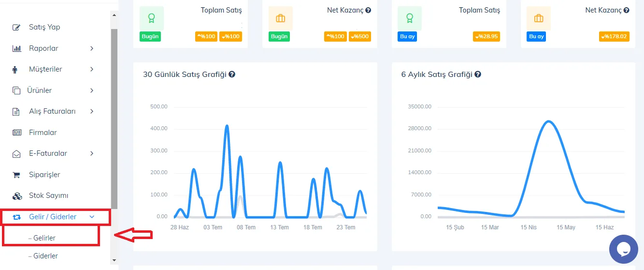
Task: Expand the Ürünler submenu chevron
Action: pyautogui.click(x=92, y=90)
